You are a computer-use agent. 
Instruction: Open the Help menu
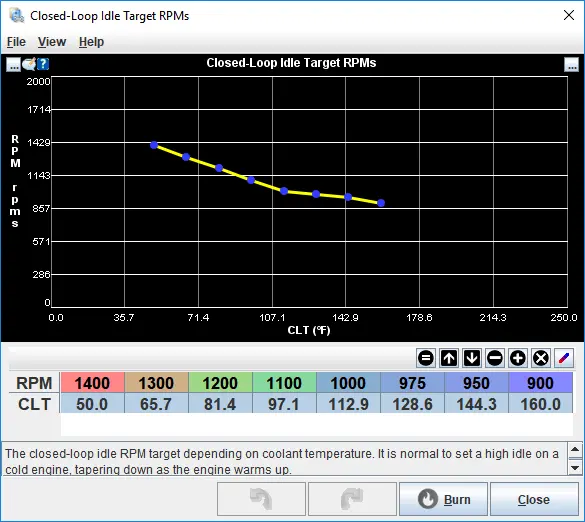click(x=91, y=42)
